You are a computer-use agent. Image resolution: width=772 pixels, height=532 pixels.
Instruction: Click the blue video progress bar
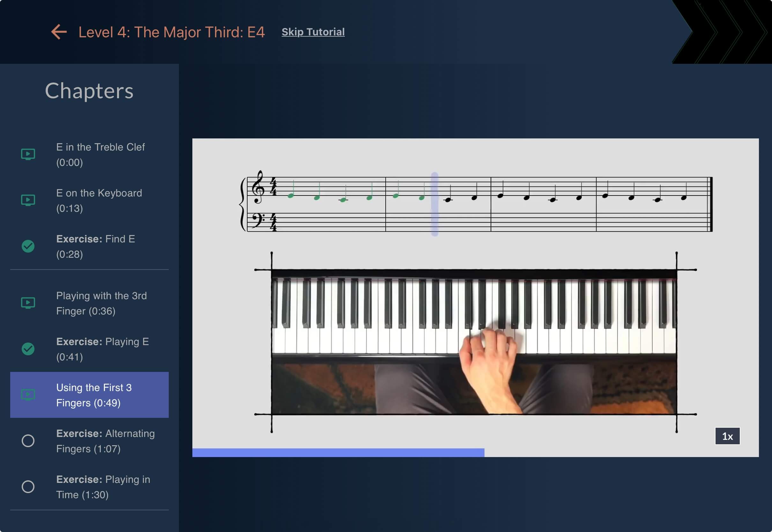(x=338, y=452)
